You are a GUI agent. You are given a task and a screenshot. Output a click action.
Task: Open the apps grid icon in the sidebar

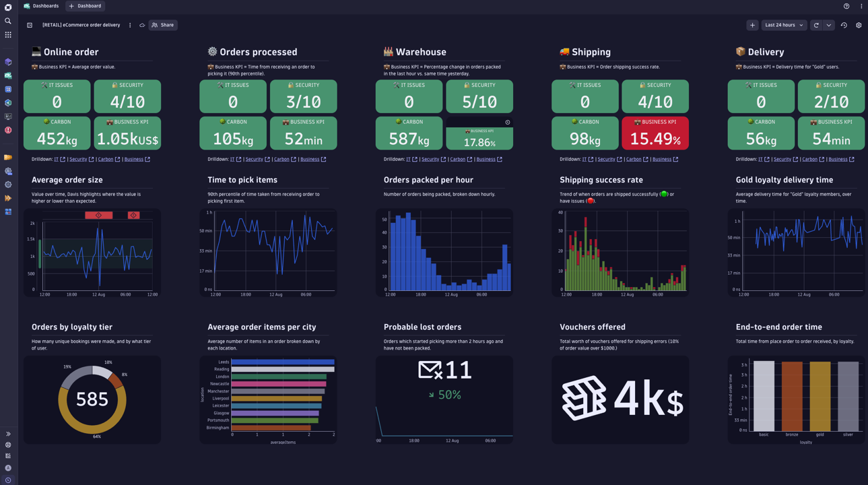(7, 34)
